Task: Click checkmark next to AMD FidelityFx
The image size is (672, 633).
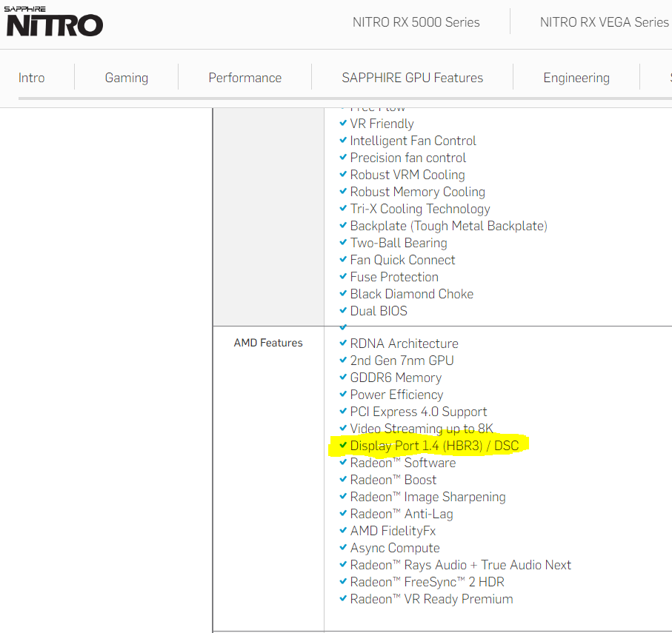Action: coord(343,529)
